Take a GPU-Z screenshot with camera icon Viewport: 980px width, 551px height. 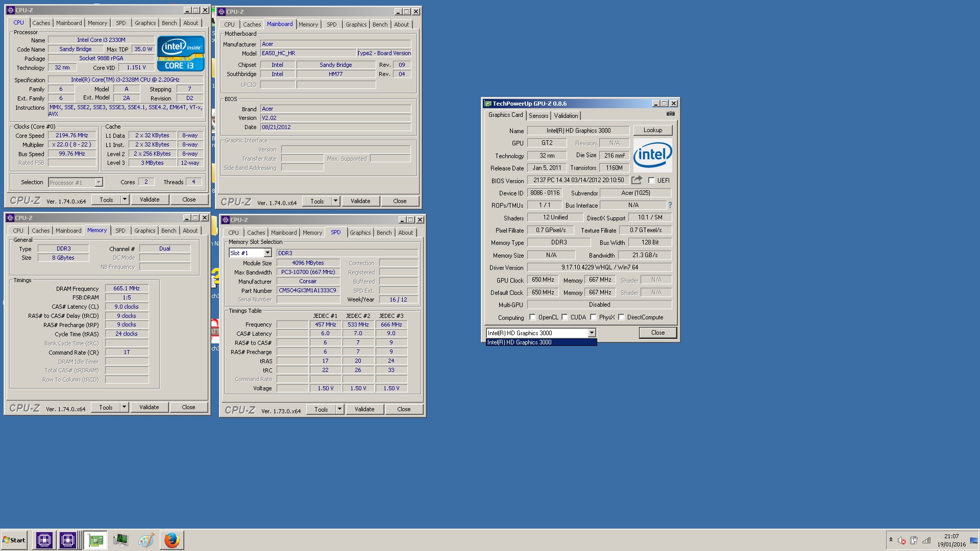[670, 114]
